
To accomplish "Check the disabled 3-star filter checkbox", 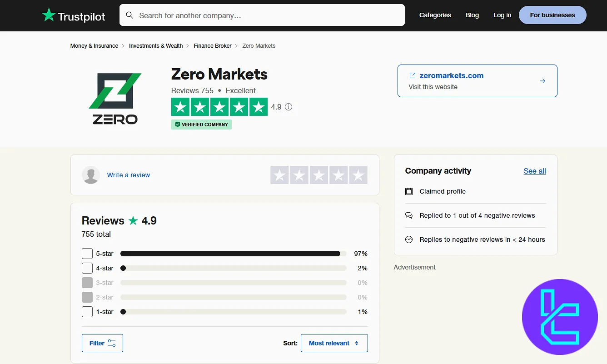I will tap(87, 283).
